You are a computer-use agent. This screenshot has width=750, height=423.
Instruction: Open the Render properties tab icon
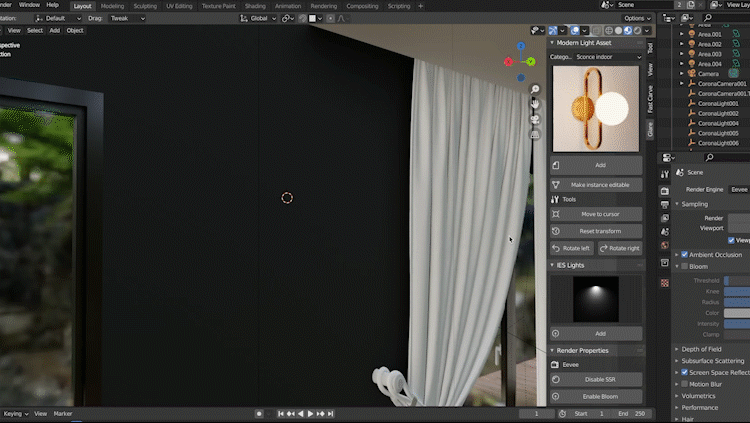[665, 191]
